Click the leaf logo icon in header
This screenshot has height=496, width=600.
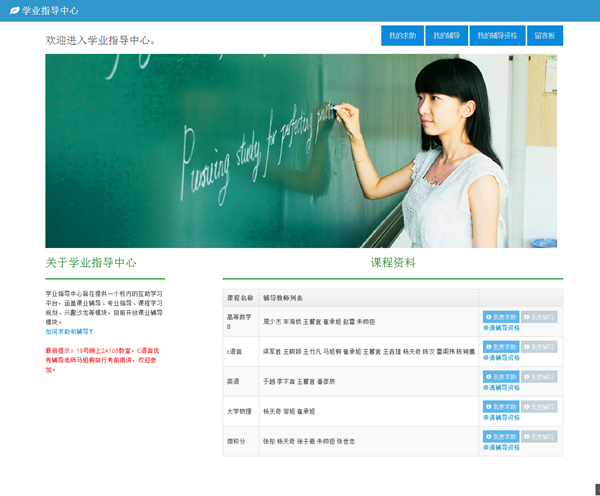click(x=13, y=10)
